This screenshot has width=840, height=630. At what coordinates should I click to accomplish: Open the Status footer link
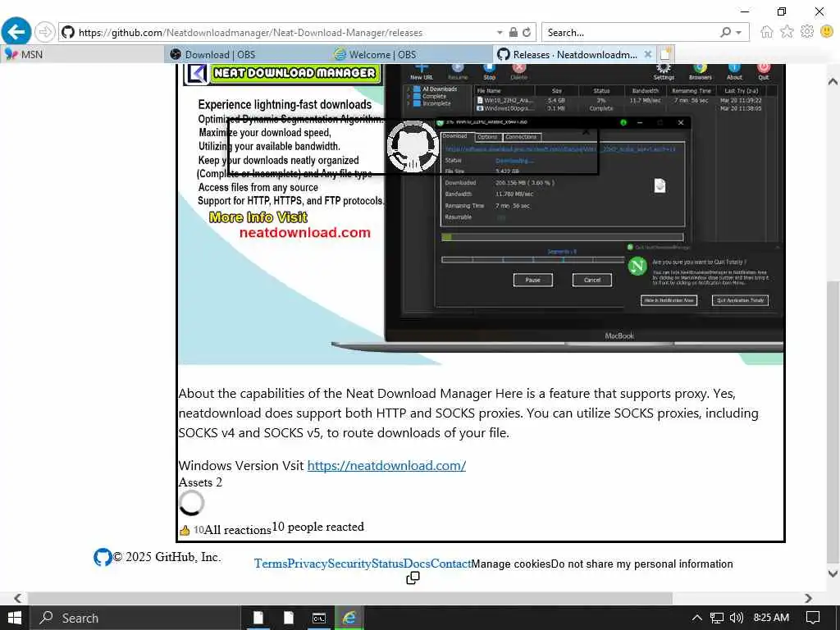point(387,564)
